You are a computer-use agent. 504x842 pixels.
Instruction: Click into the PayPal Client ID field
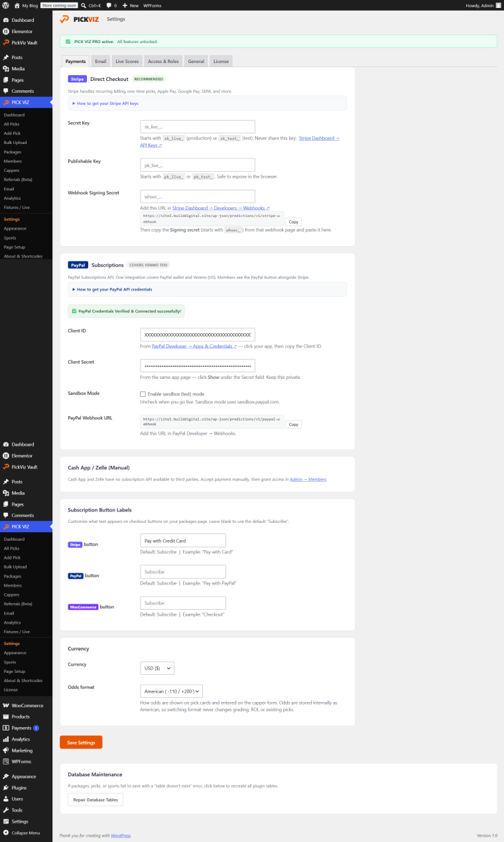[x=198, y=334]
